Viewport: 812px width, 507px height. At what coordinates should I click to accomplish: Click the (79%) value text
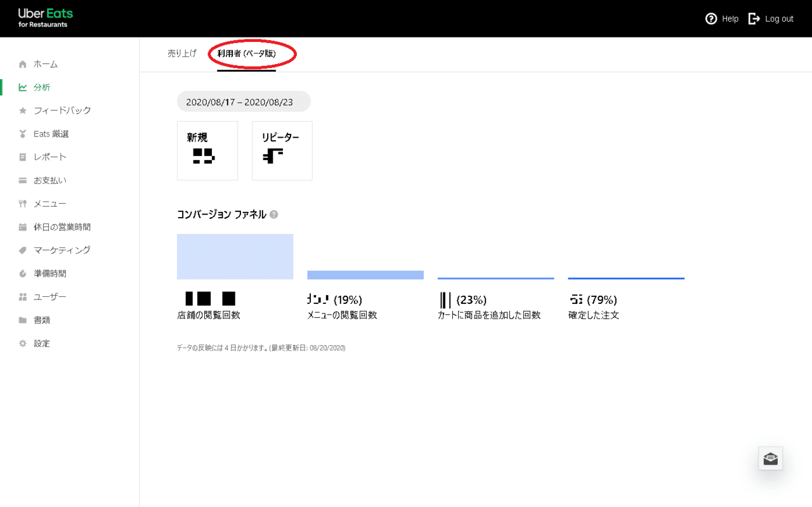point(602,300)
